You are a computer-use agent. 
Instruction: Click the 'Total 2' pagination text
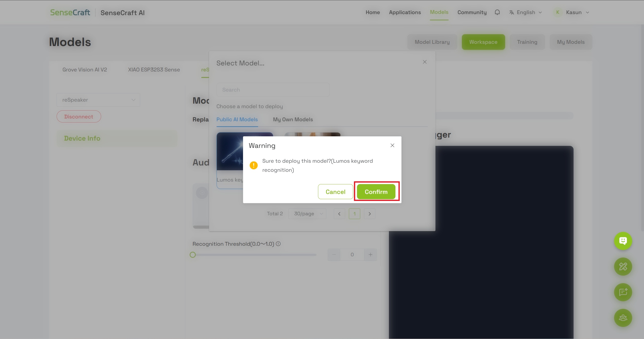pos(275,214)
